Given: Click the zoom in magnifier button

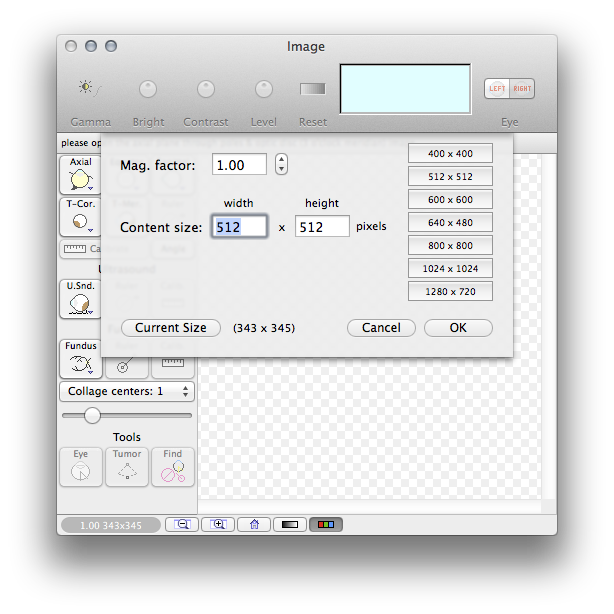Looking at the screenshot, I should [x=218, y=524].
